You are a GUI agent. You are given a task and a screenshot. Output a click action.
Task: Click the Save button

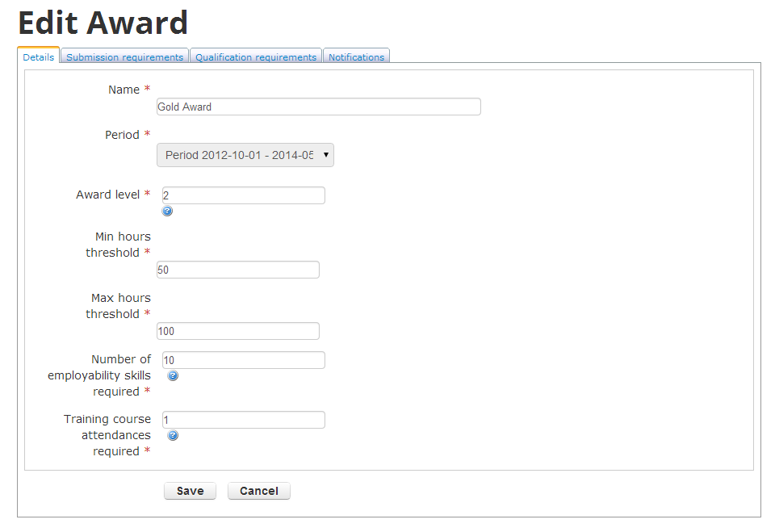191,491
